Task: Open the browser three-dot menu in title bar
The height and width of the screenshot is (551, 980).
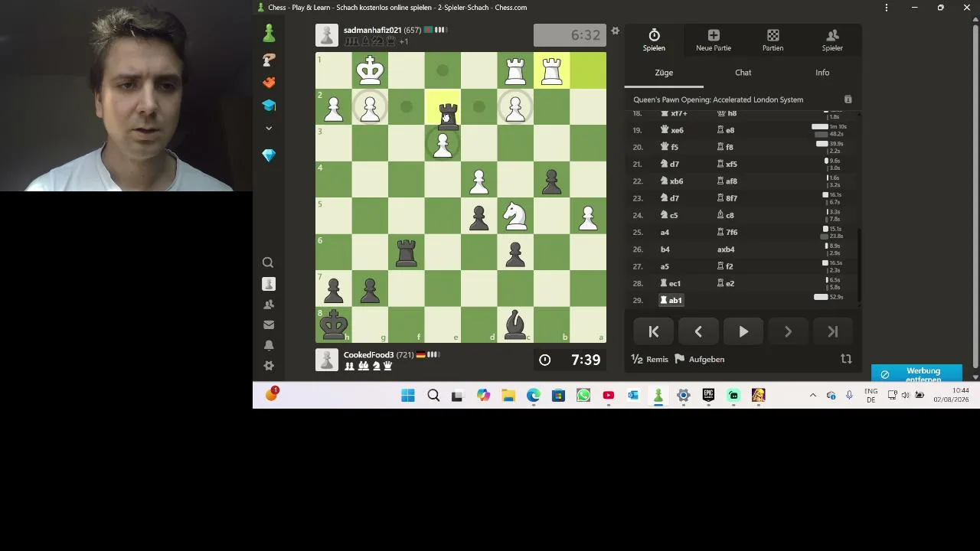Action: 887,8
